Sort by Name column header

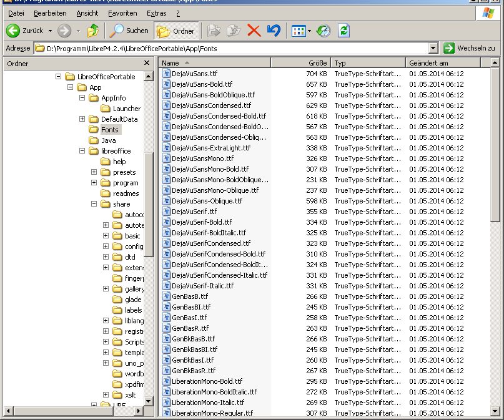point(215,63)
